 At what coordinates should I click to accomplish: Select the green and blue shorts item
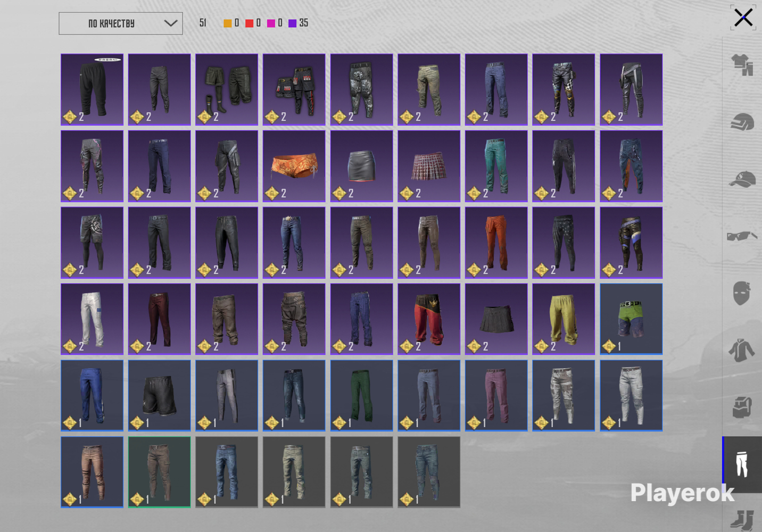[631, 319]
